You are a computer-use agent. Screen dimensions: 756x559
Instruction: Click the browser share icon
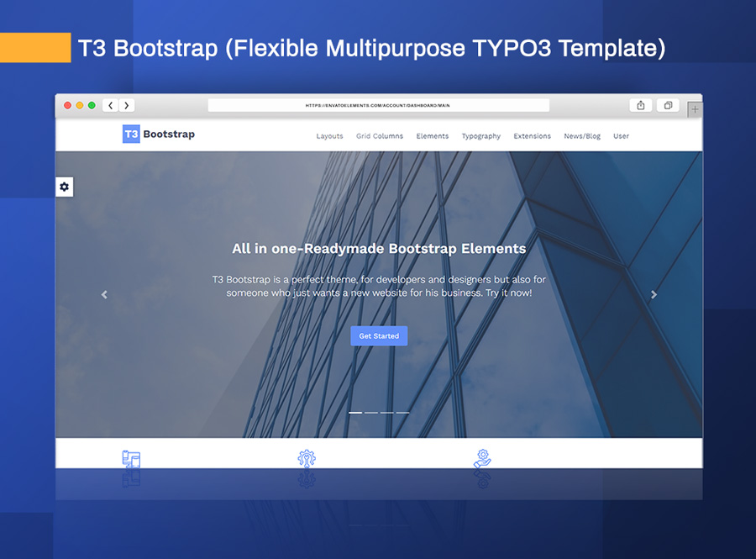click(640, 105)
